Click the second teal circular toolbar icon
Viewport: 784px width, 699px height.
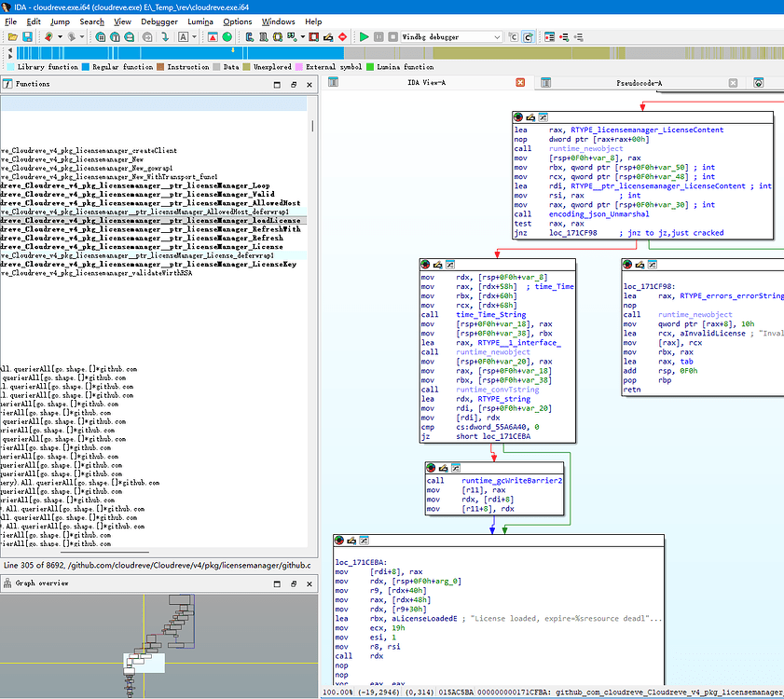coord(115,37)
